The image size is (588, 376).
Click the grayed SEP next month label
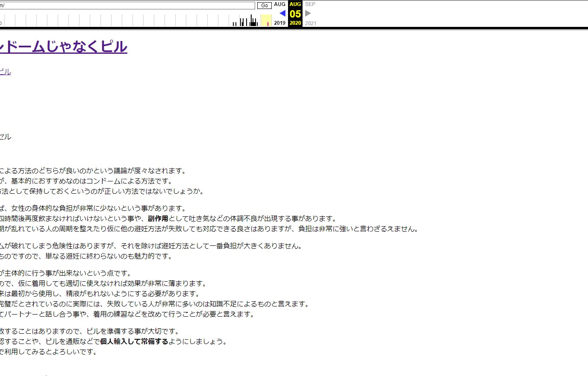(310, 4)
